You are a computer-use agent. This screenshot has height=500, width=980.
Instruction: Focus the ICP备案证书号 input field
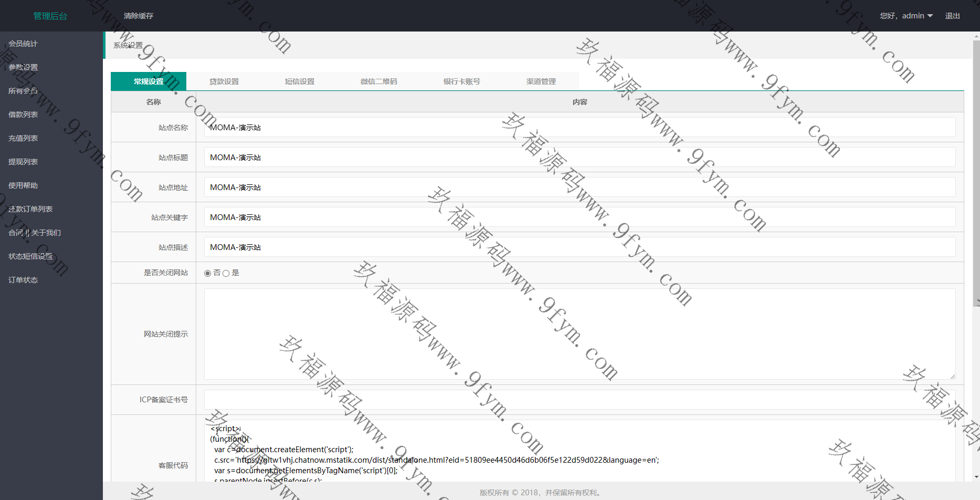click(x=579, y=400)
